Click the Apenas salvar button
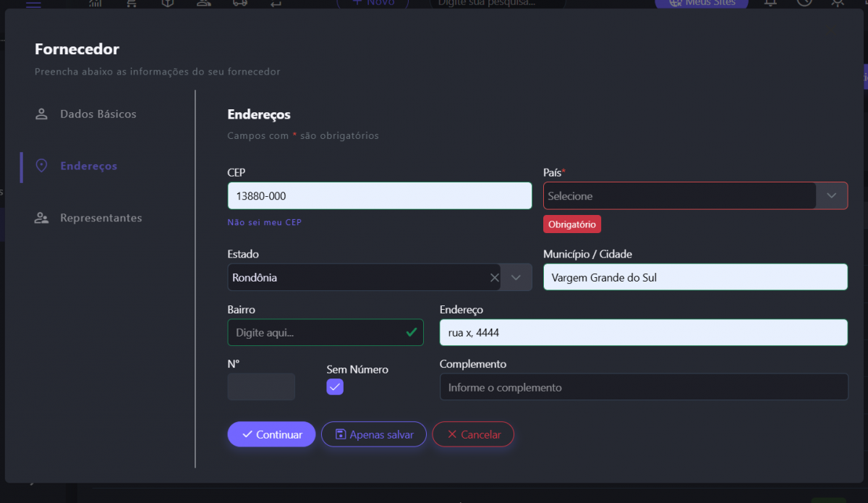Screen dimensions: 868x503 pyautogui.click(x=374, y=434)
